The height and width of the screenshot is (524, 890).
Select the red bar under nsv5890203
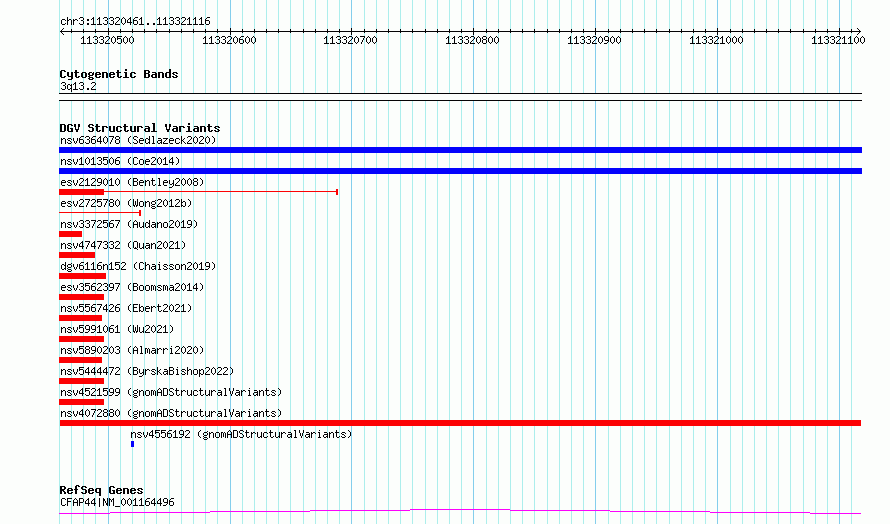click(x=80, y=360)
